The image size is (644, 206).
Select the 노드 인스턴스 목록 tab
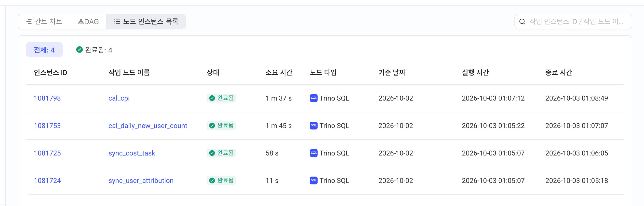click(146, 22)
